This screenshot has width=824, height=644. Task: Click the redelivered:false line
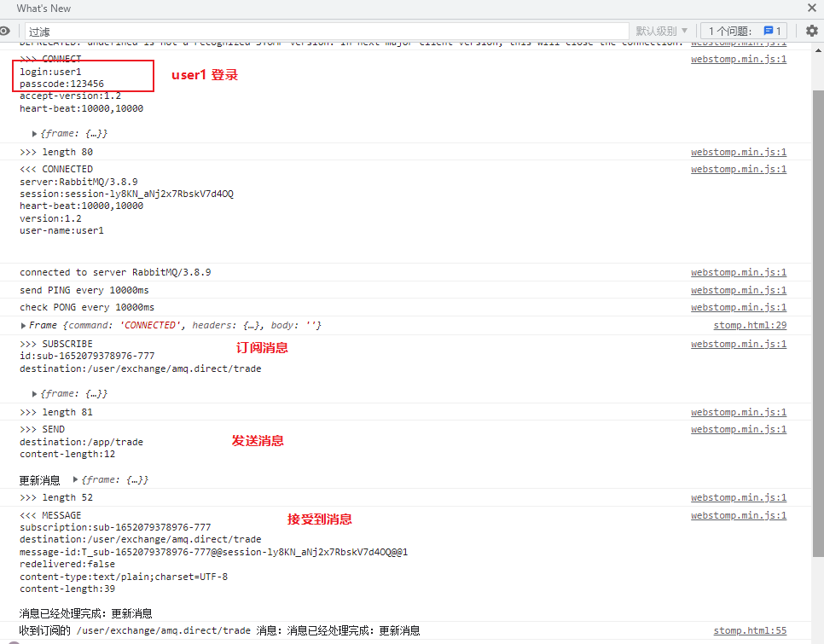click(67, 564)
